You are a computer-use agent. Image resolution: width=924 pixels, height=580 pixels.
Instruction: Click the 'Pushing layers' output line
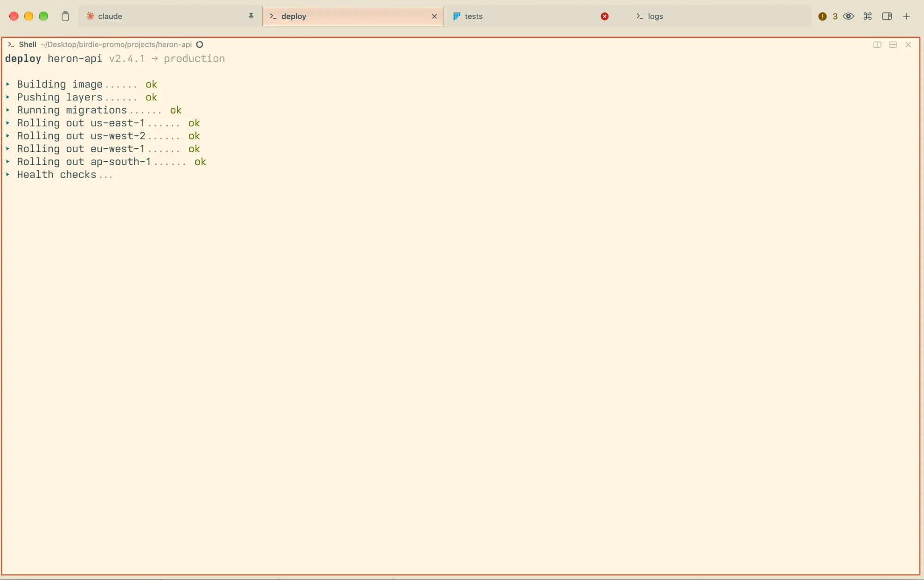(82, 98)
